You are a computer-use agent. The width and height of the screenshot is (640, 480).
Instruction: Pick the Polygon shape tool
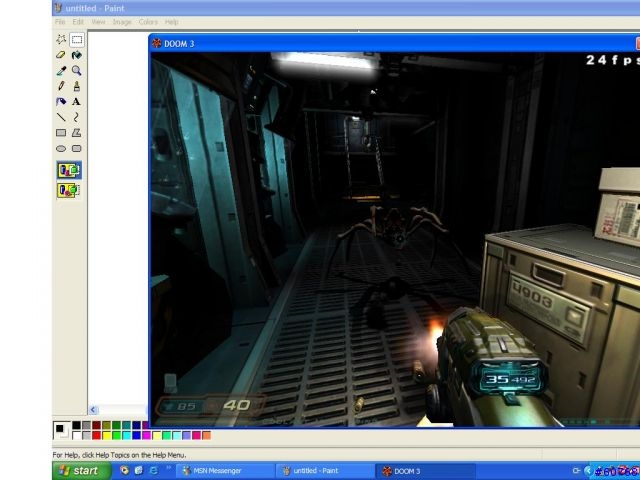tap(76, 133)
